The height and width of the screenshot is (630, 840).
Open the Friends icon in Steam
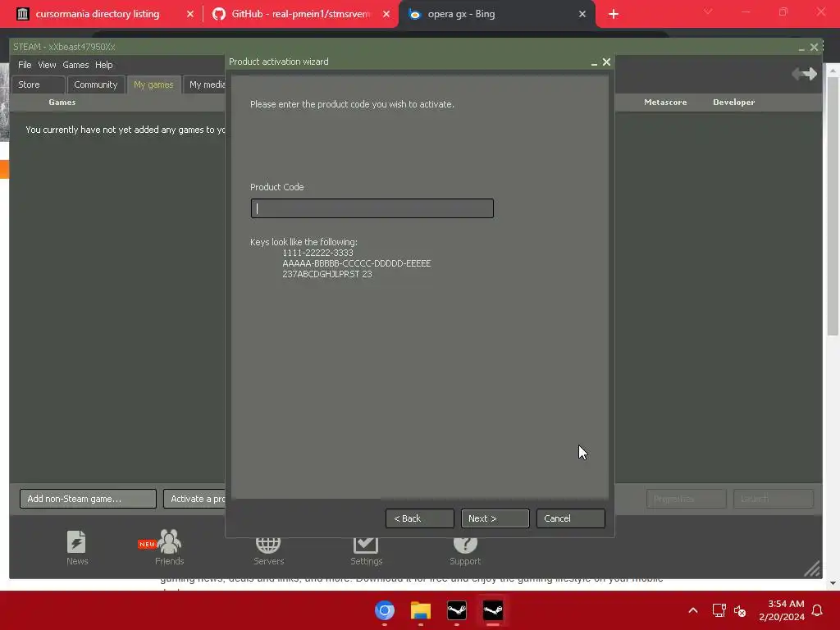(x=169, y=547)
